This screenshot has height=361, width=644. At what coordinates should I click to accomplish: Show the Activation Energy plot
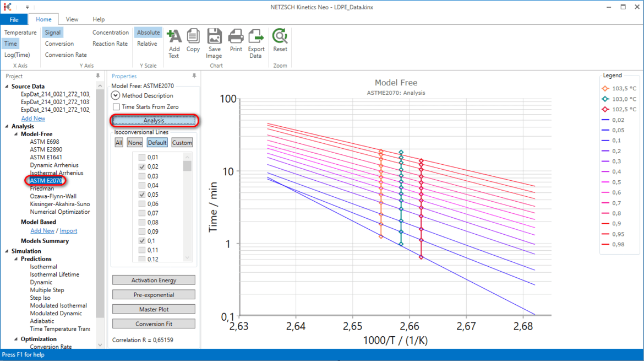tap(154, 281)
